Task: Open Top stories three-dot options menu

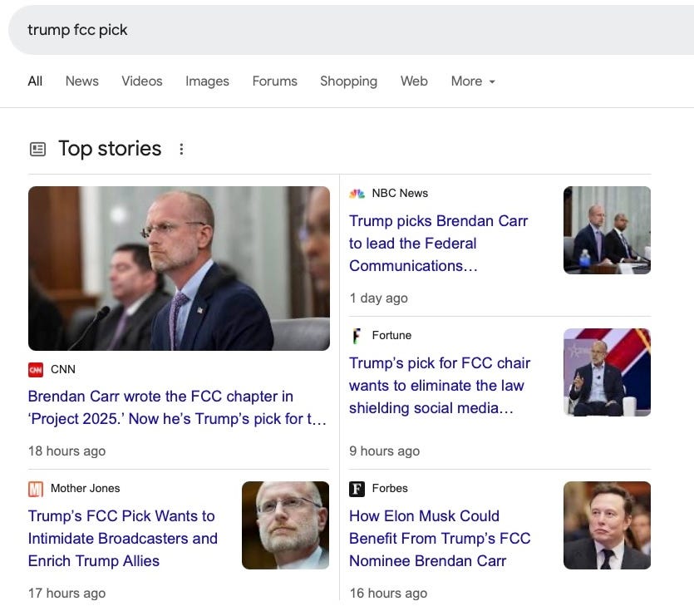Action: (x=181, y=150)
